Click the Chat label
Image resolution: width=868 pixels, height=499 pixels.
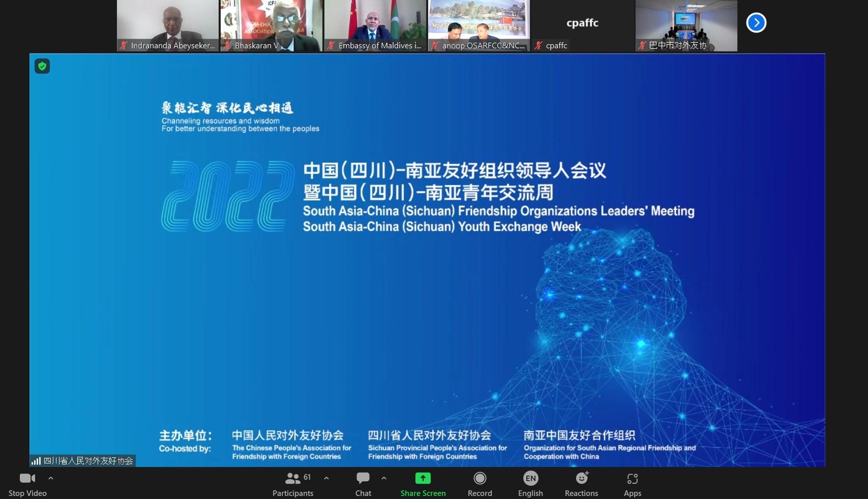(x=363, y=493)
